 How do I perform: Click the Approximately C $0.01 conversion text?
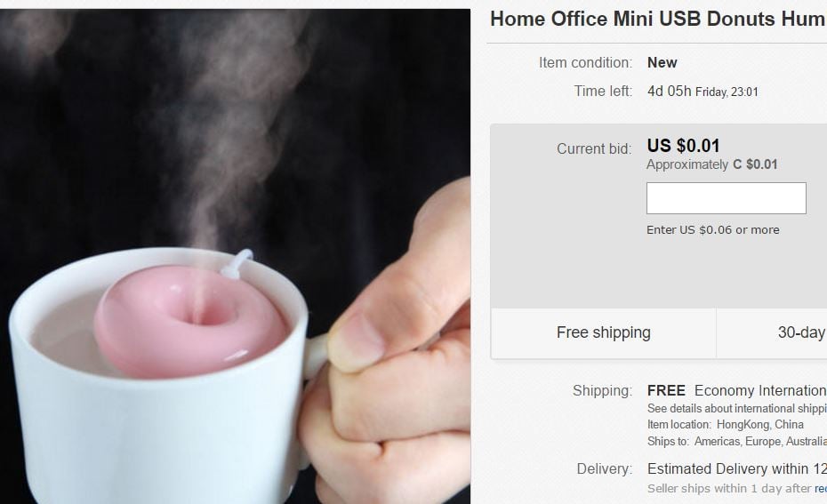(x=712, y=164)
